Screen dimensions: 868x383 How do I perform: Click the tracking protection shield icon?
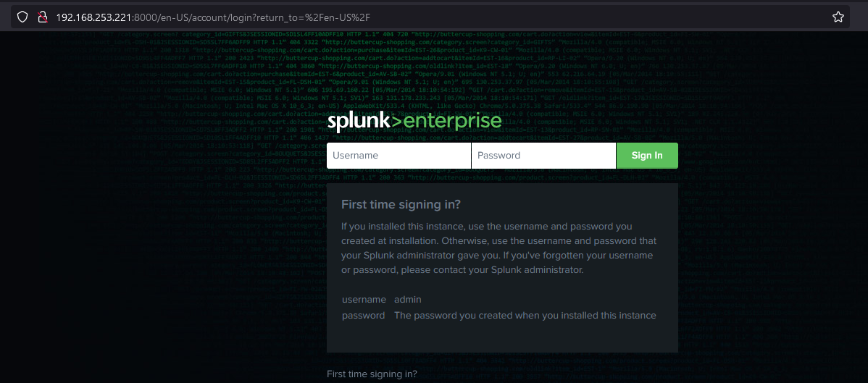(22, 17)
